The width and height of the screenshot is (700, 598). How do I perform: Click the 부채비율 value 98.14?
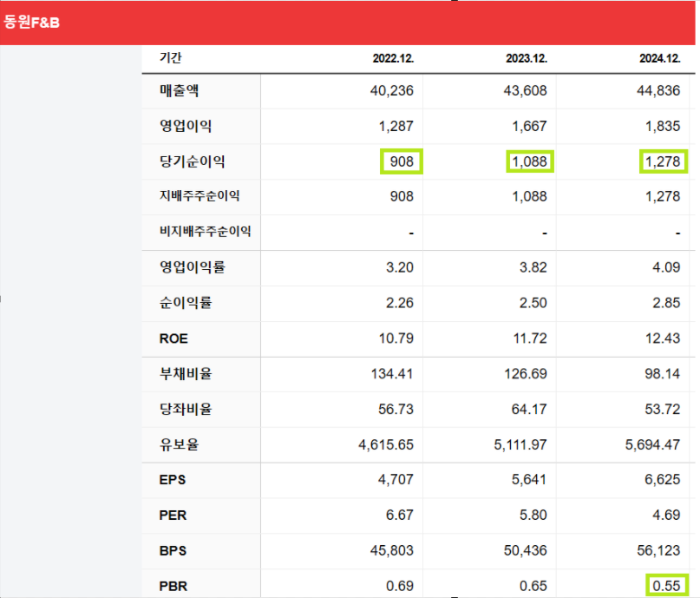[x=663, y=373]
